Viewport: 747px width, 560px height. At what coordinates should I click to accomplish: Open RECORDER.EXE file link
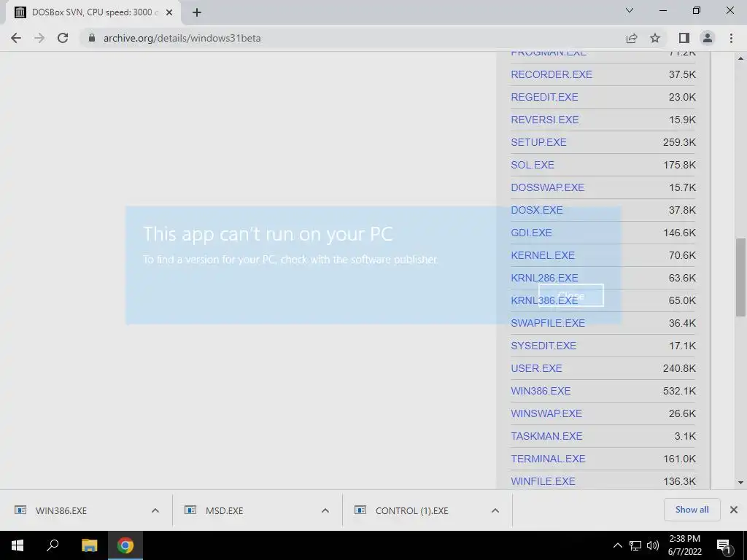(x=551, y=74)
